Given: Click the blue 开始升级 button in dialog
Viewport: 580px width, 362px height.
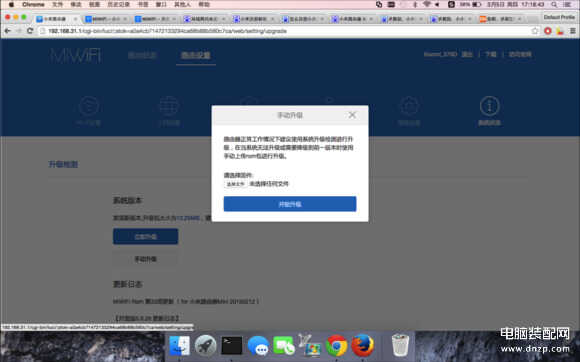Looking at the screenshot, I should point(290,204).
